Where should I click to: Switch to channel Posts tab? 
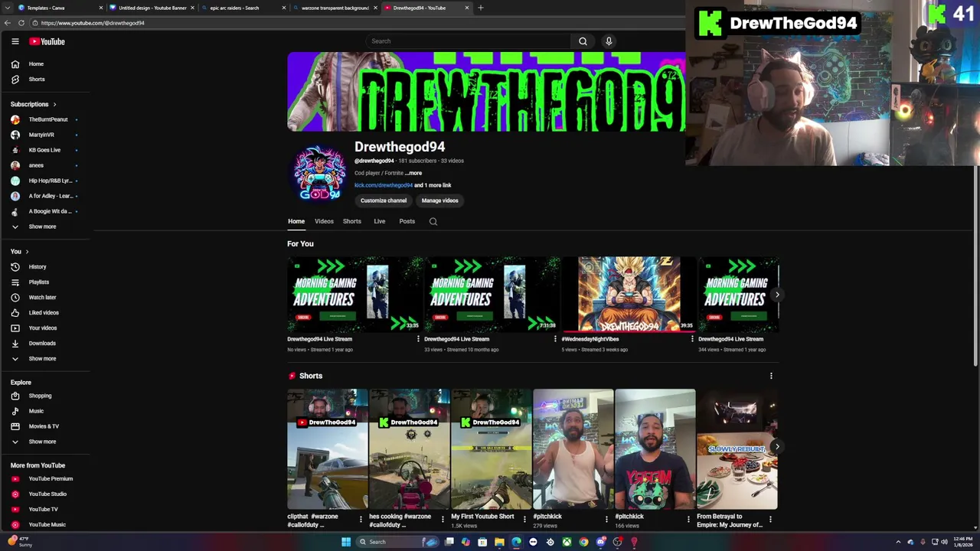407,222
